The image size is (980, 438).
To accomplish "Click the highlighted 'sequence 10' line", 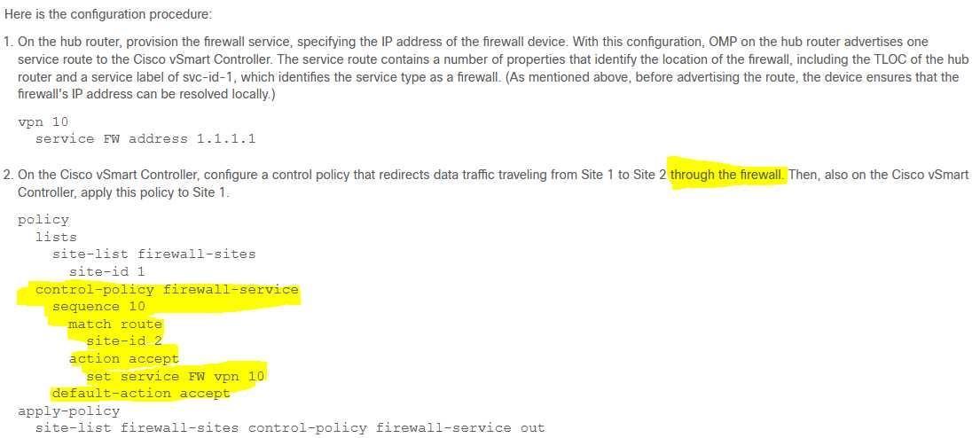I will click(98, 307).
